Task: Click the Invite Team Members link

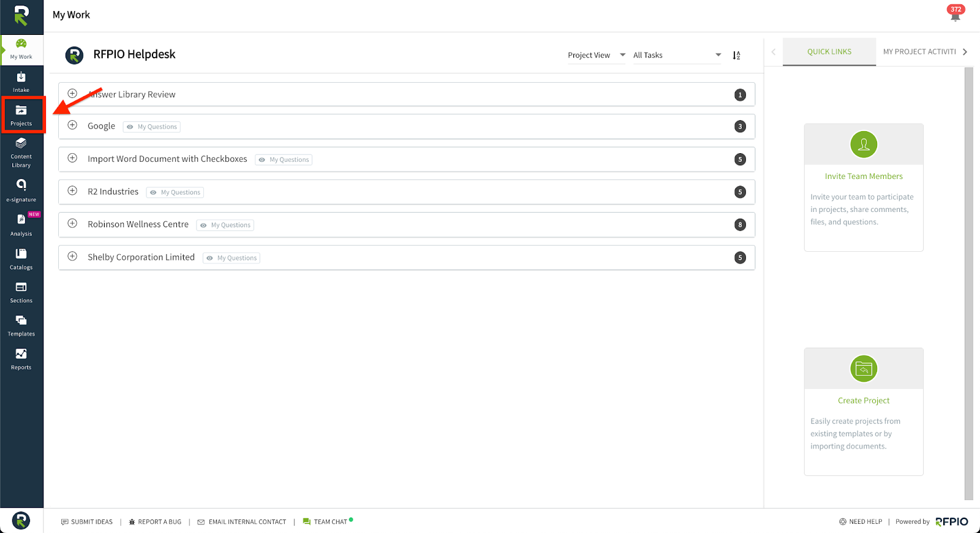Action: tap(864, 176)
